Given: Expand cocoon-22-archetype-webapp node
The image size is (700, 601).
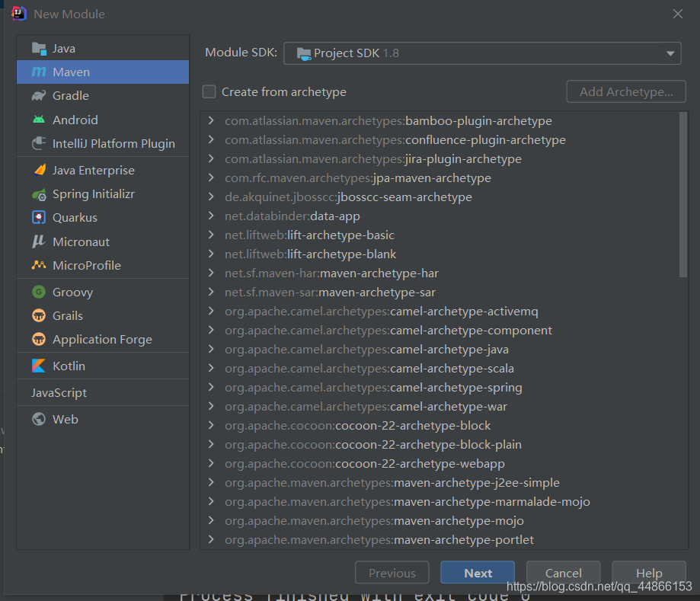Looking at the screenshot, I should tap(211, 463).
